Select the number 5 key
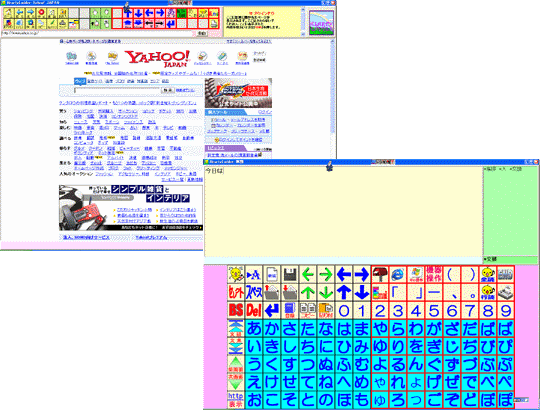 [x=434, y=310]
